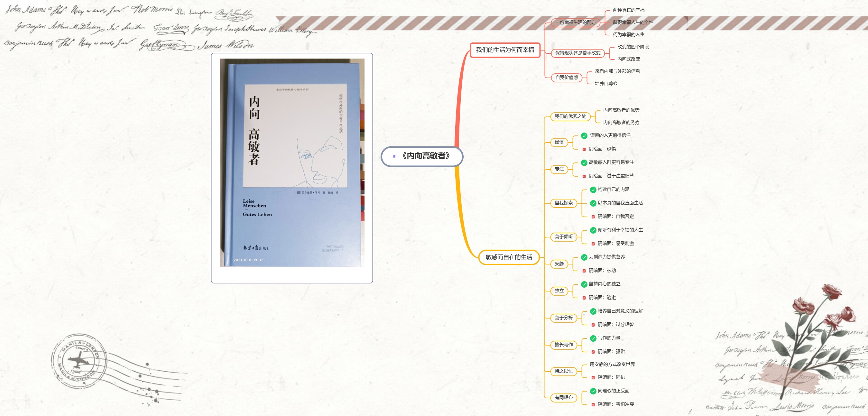Select the 一份幸福生活的配方 node
868x416 pixels.
tap(575, 23)
